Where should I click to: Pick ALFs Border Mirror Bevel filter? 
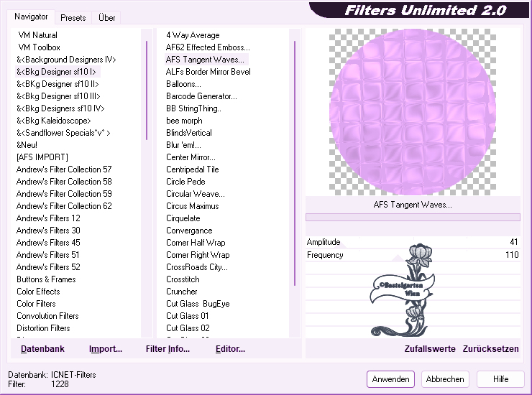point(208,72)
